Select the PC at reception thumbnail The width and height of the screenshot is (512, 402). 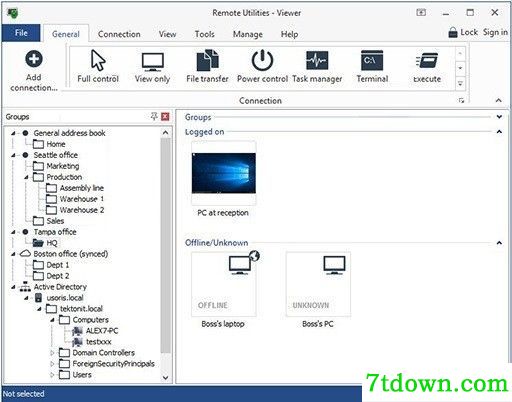pos(224,173)
